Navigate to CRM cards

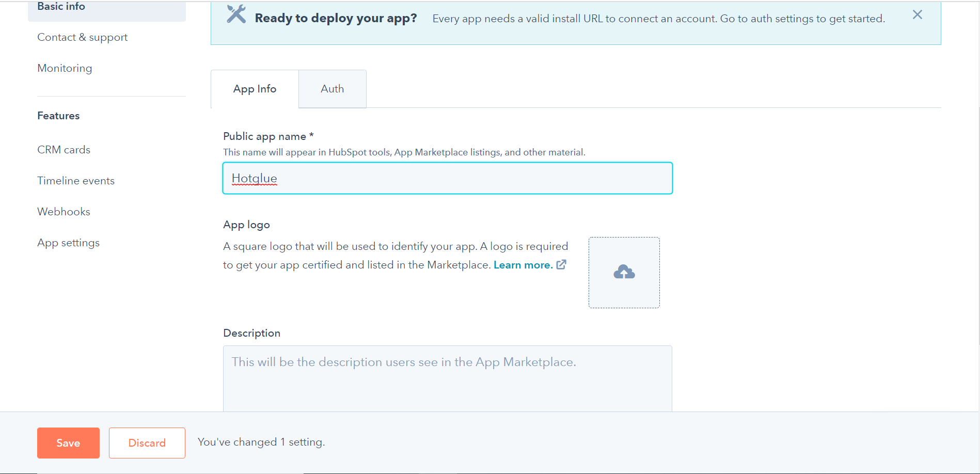pyautogui.click(x=64, y=150)
